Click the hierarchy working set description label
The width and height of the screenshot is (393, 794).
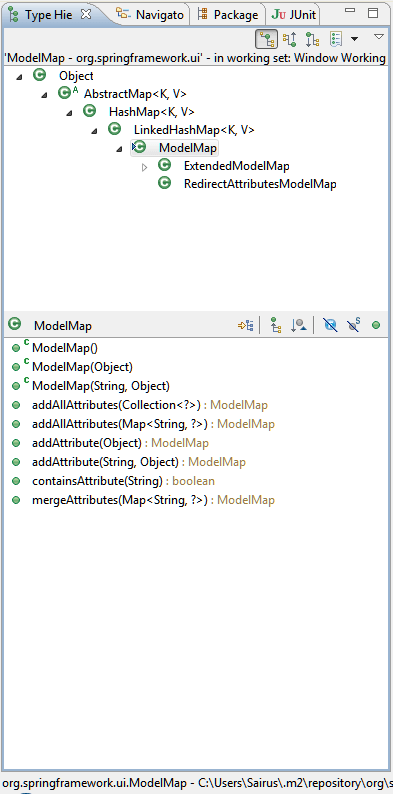tap(195, 58)
